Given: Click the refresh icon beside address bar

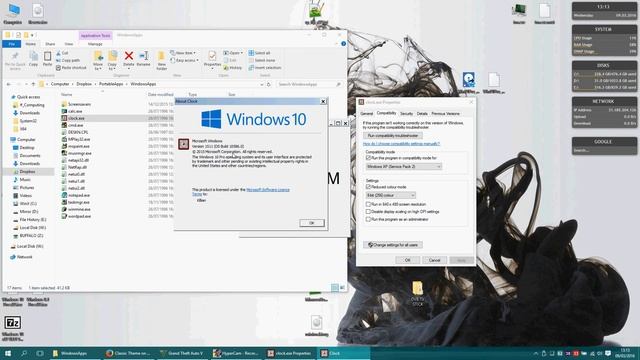Looking at the screenshot, I should point(269,84).
